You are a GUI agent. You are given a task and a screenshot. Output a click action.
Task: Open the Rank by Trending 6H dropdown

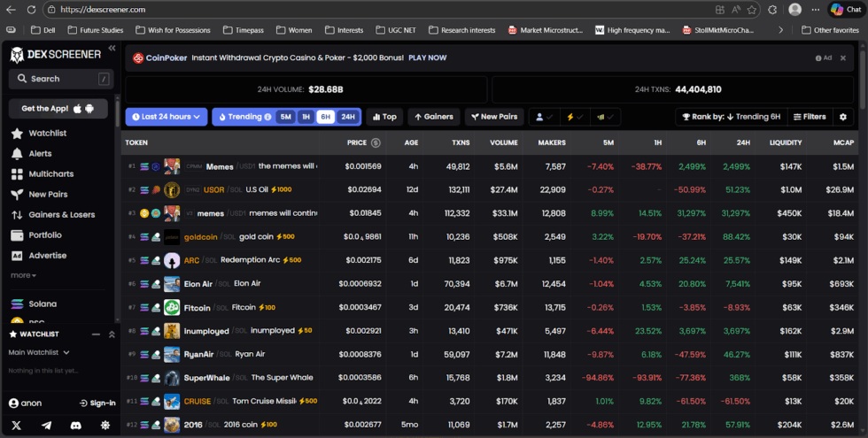click(x=732, y=117)
